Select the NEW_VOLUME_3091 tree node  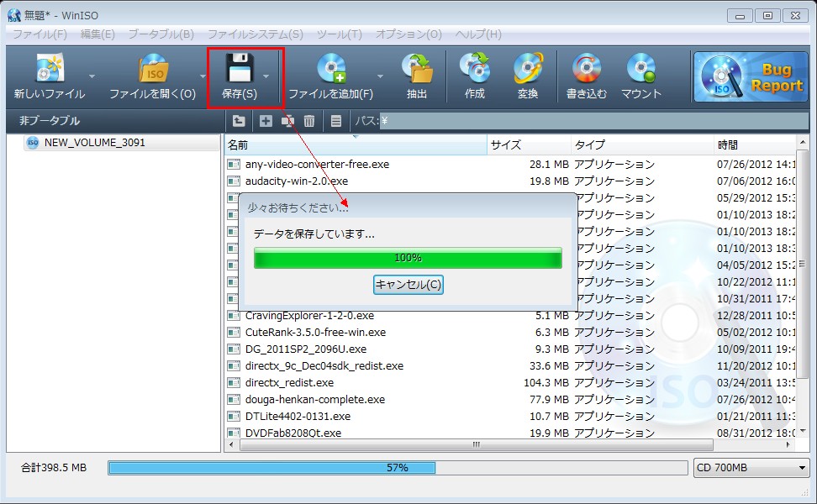(x=94, y=143)
